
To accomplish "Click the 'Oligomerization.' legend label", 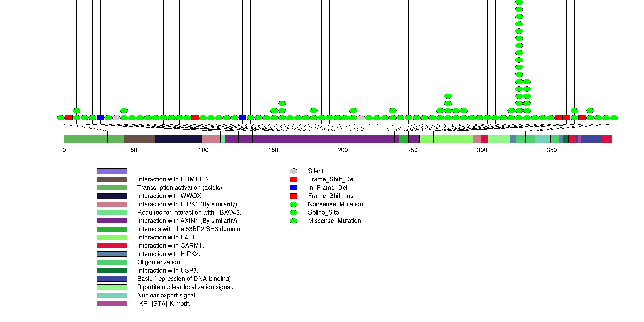I will pos(159,262).
